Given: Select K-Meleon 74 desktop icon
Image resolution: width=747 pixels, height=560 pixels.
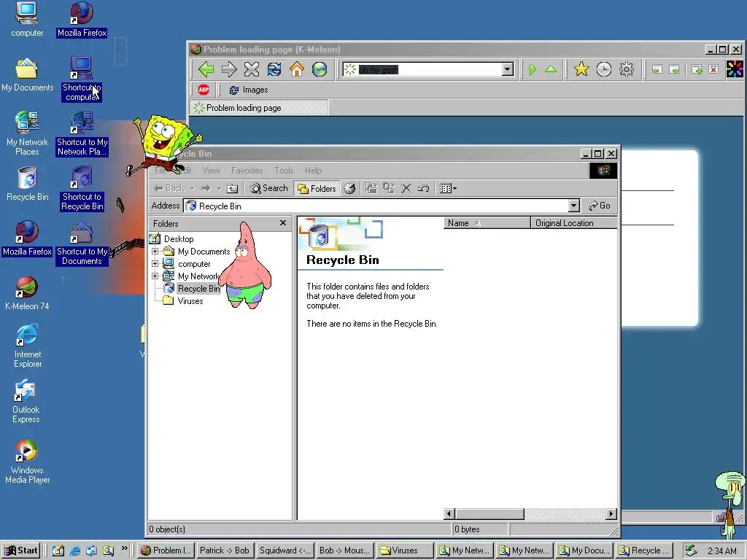Looking at the screenshot, I should (27, 293).
